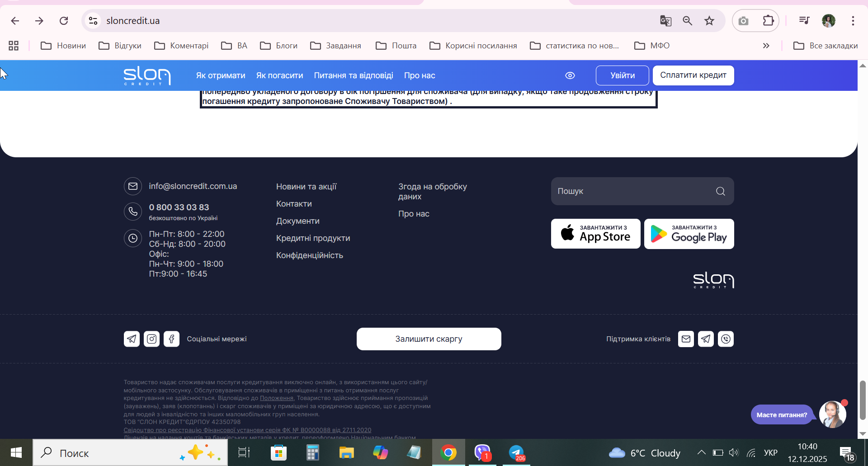The width and height of the screenshot is (868, 466).
Task: Open the Все закладки folder
Action: pyautogui.click(x=826, y=46)
